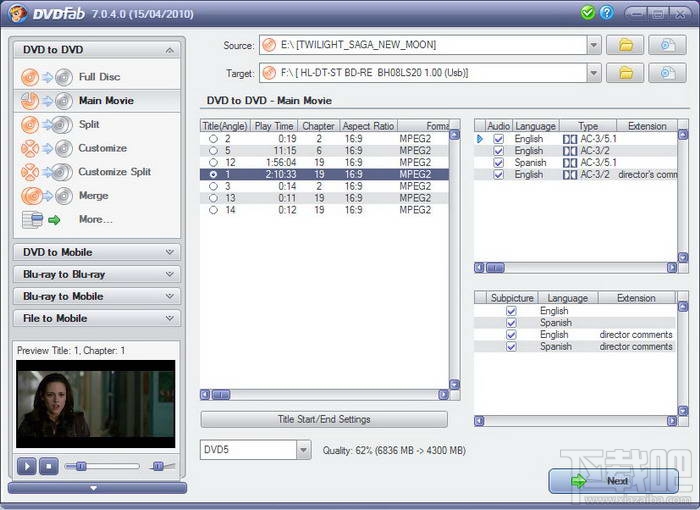This screenshot has width=700, height=510.
Task: Click Target field disc icon
Action: (x=269, y=73)
